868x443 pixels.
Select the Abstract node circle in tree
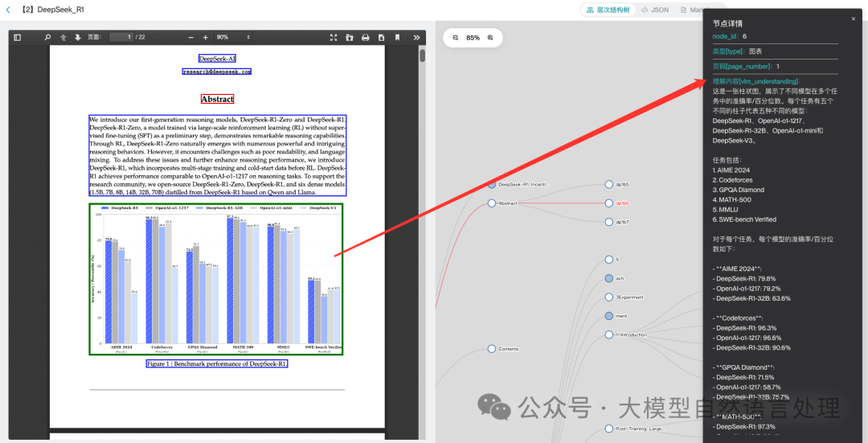coord(491,203)
